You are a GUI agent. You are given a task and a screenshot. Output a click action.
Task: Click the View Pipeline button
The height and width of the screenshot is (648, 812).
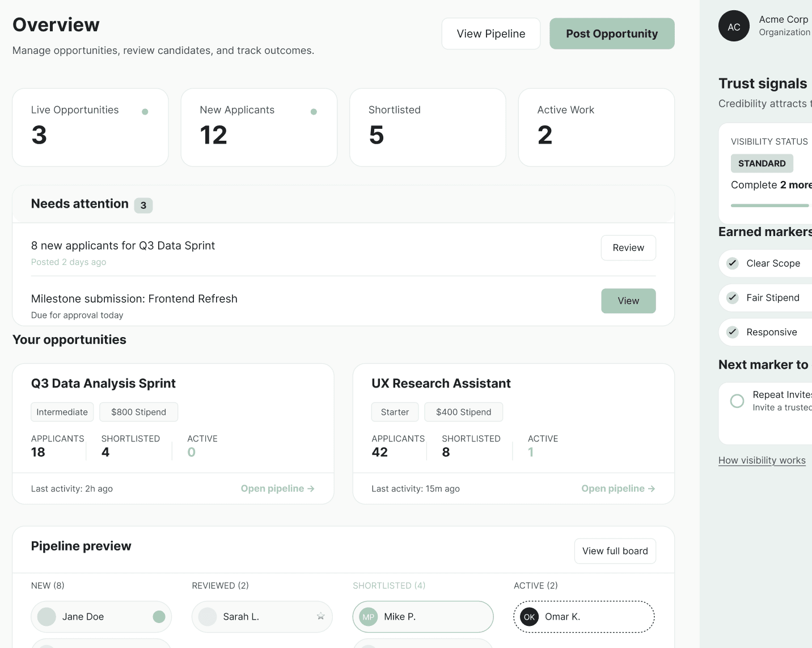click(x=491, y=33)
